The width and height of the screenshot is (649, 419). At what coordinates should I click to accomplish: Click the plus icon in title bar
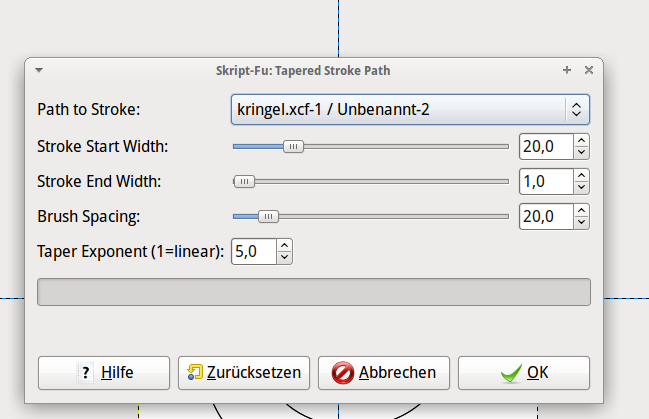click(x=567, y=70)
